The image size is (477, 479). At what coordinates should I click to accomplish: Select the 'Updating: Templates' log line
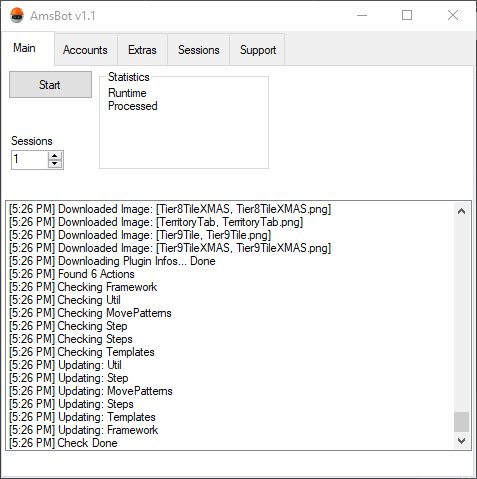[82, 417]
